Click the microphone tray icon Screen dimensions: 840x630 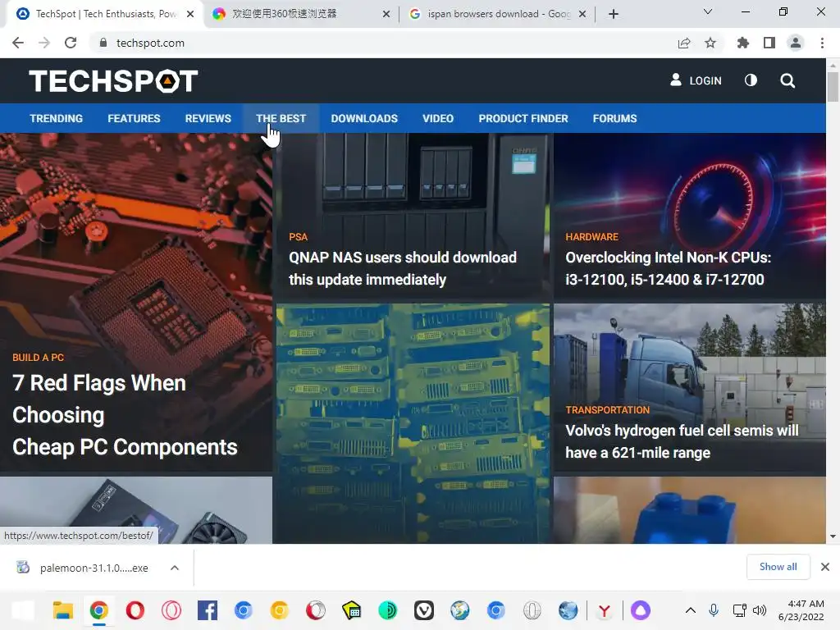click(714, 610)
